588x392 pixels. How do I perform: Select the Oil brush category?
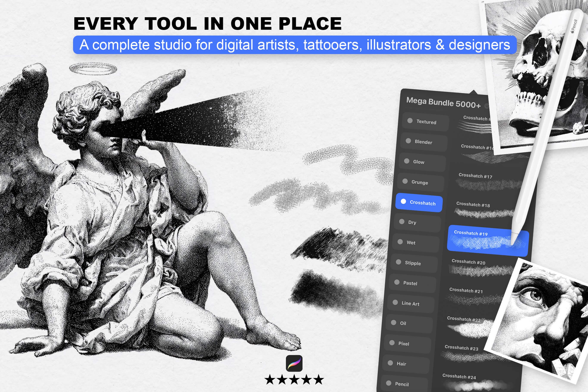click(x=409, y=323)
